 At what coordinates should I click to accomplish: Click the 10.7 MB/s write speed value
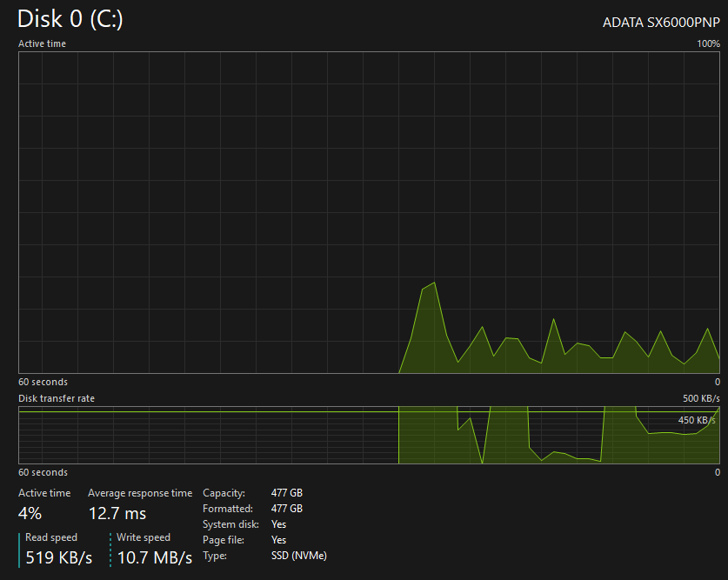pyautogui.click(x=155, y=557)
